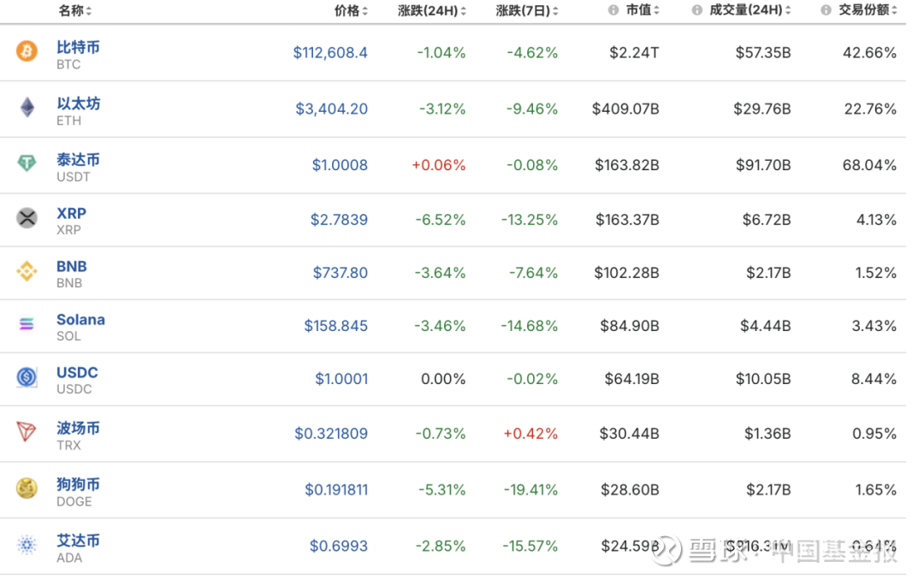This screenshot has width=924, height=579.
Task: Click Solana 7-day change -14.68%
Action: point(530,326)
